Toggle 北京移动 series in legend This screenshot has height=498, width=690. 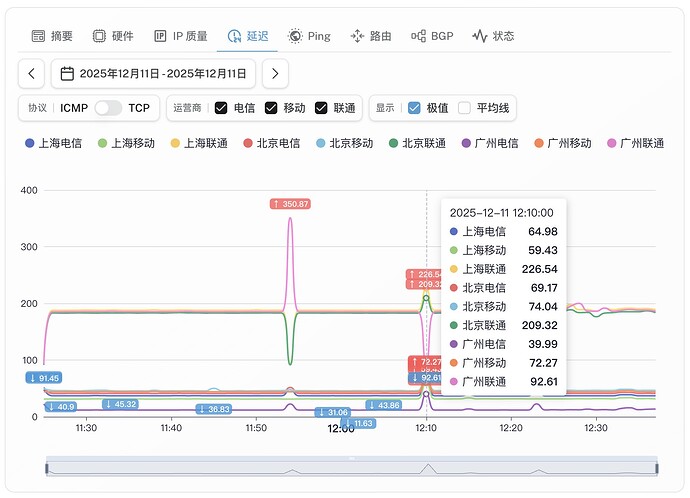(x=345, y=143)
